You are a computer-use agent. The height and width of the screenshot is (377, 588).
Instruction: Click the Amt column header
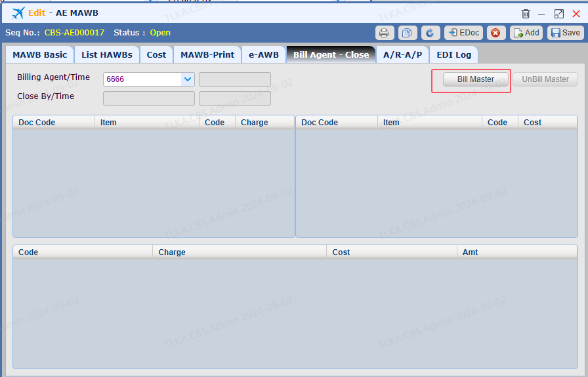coord(517,252)
